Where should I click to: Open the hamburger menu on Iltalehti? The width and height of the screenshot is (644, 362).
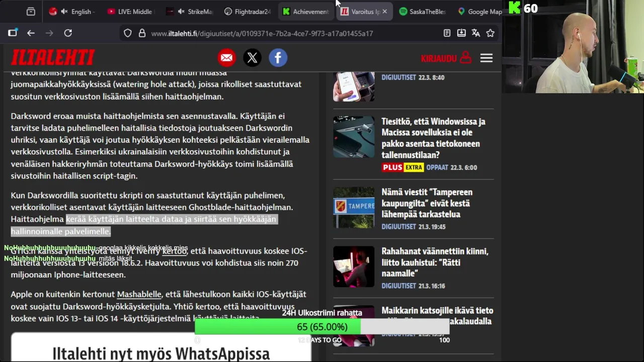pyautogui.click(x=486, y=58)
